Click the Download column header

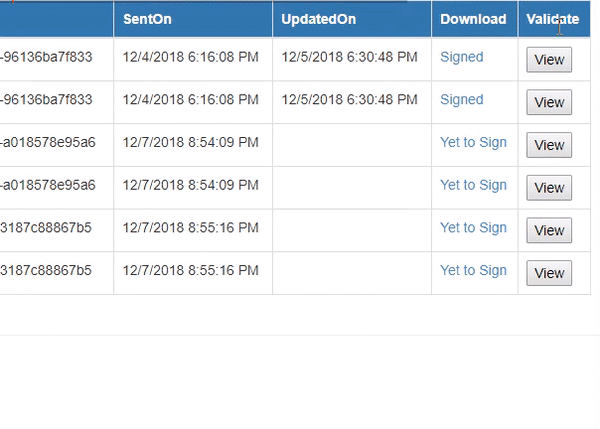pos(473,19)
